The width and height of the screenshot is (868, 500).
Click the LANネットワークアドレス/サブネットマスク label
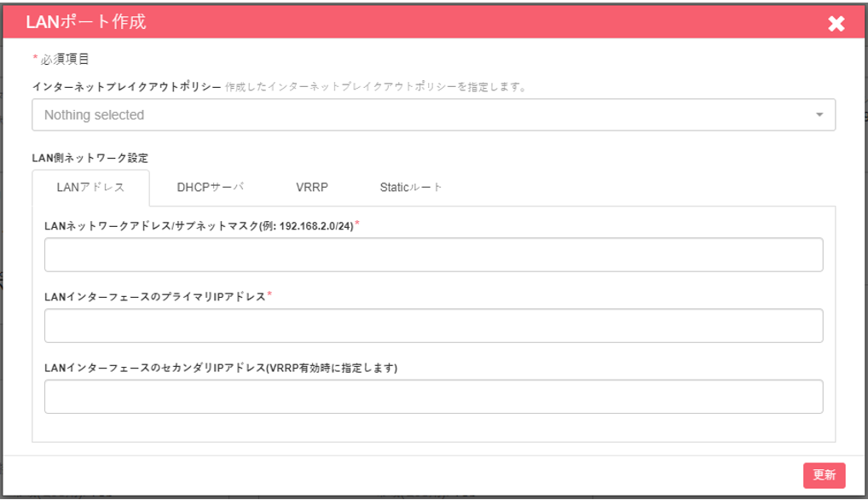click(199, 226)
